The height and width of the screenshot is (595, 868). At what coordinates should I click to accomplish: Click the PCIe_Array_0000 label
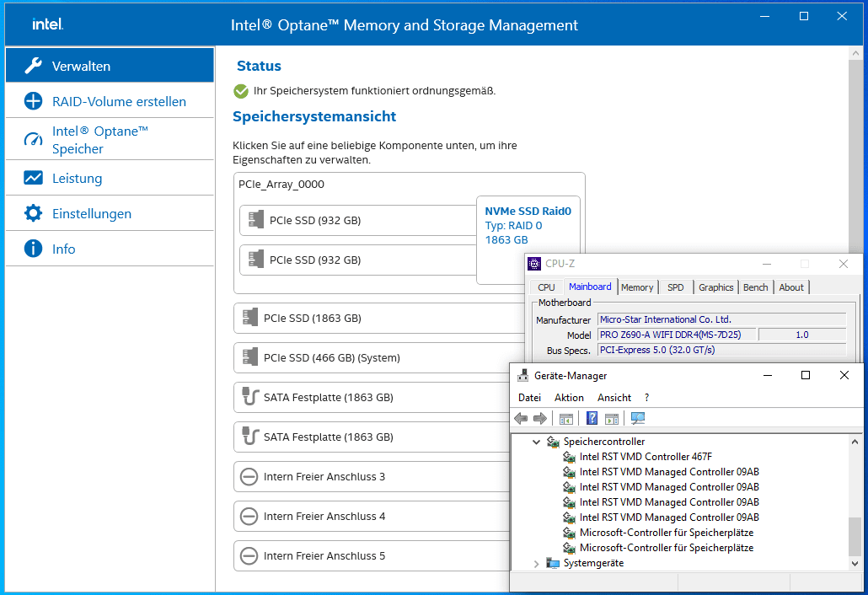(281, 185)
